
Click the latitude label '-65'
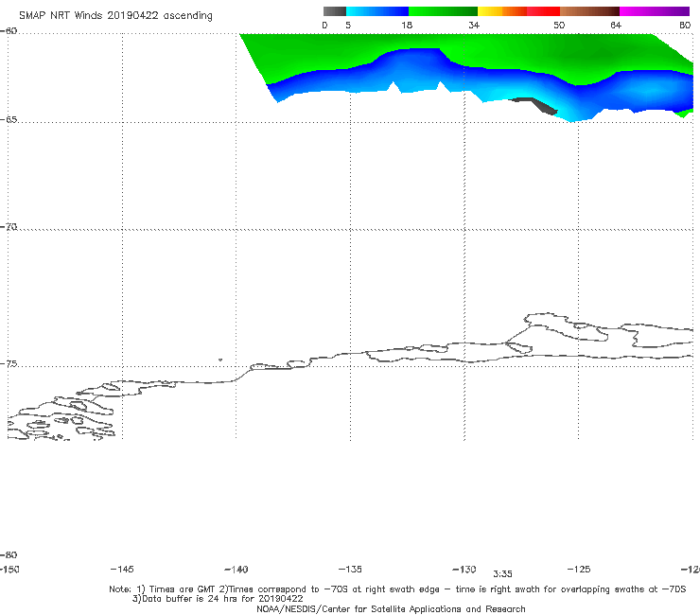9,120
